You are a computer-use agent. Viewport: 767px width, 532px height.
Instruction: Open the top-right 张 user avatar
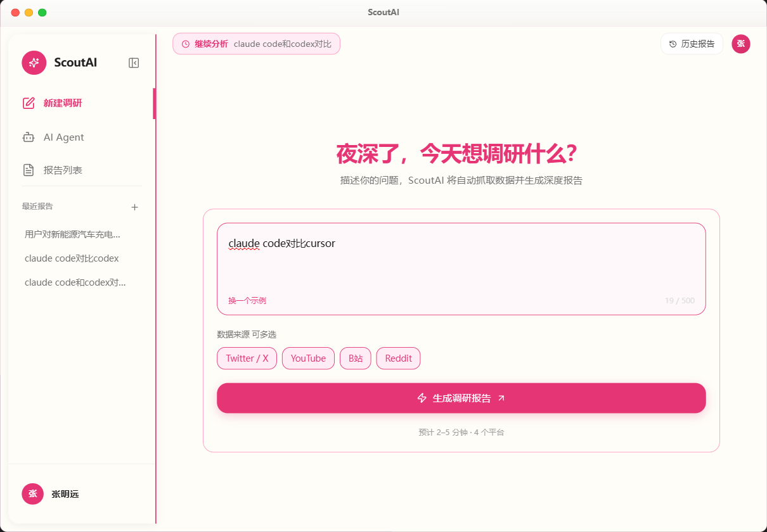tap(741, 44)
